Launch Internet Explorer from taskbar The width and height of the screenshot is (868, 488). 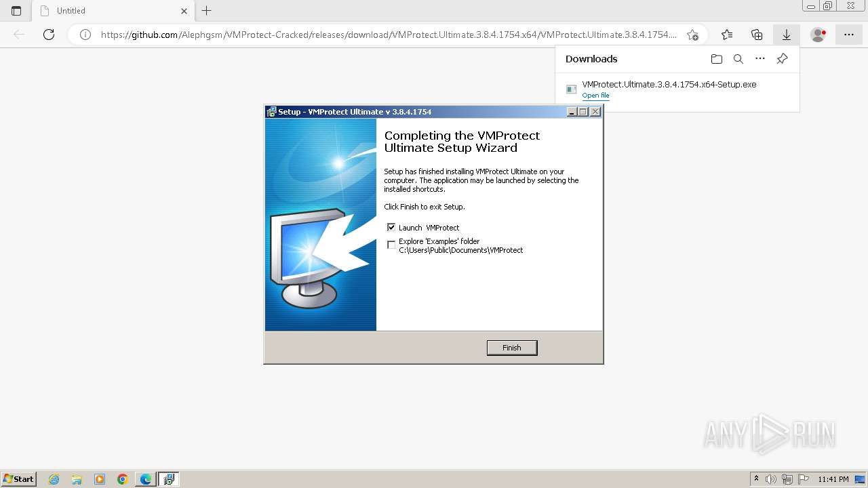click(54, 479)
